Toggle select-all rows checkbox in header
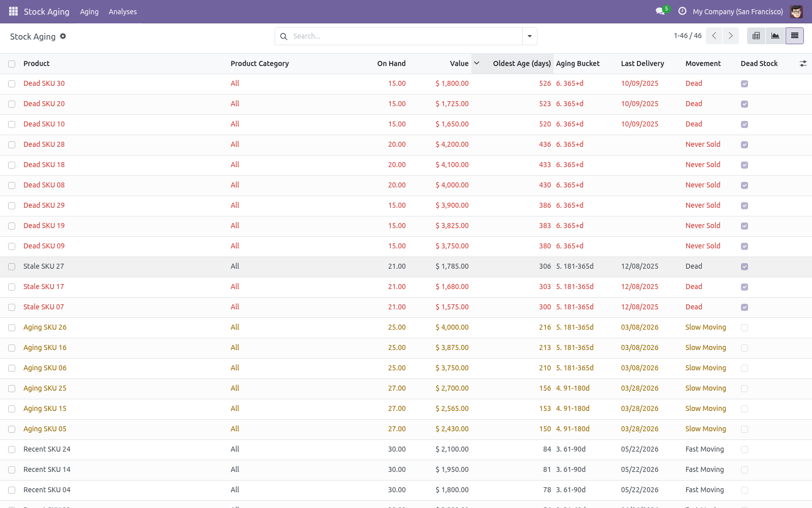The height and width of the screenshot is (508, 812). [x=12, y=63]
